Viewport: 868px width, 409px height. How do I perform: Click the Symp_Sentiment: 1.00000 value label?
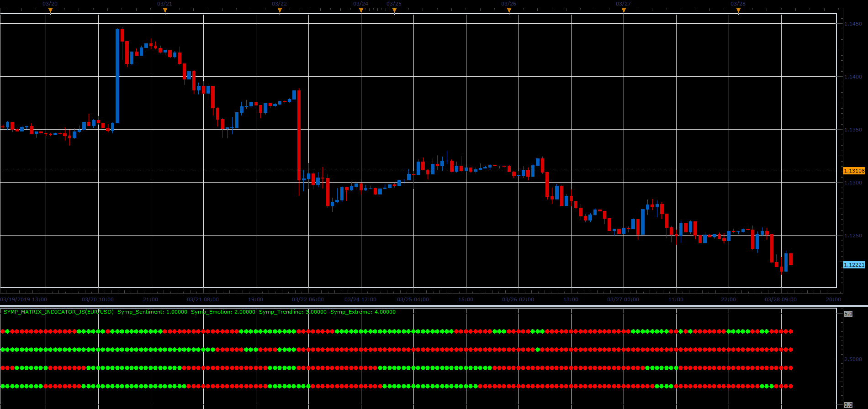(152, 312)
